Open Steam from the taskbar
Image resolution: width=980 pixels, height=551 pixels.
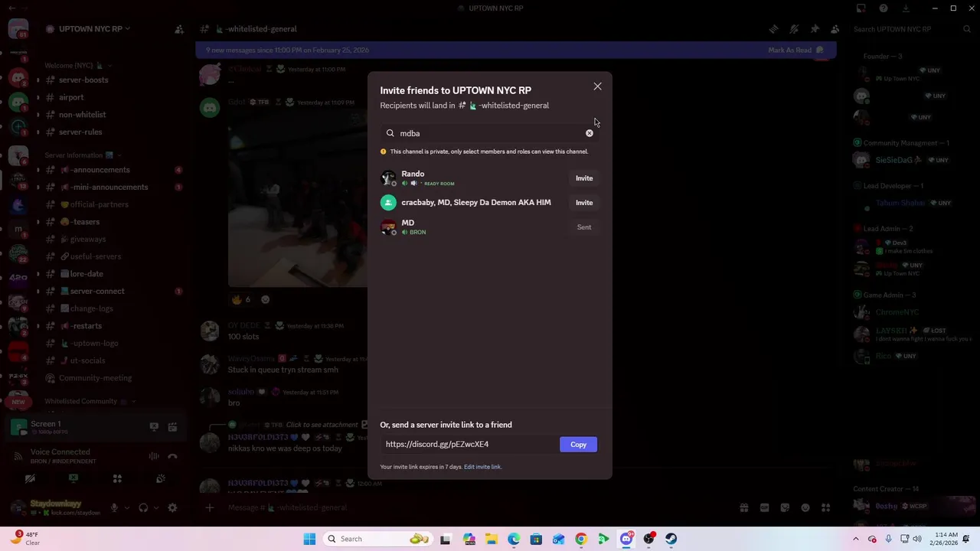[x=671, y=539]
